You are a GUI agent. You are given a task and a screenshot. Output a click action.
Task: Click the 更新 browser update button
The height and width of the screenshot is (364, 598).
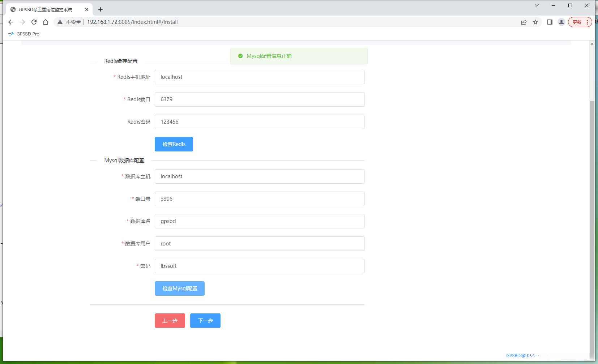pos(580,22)
